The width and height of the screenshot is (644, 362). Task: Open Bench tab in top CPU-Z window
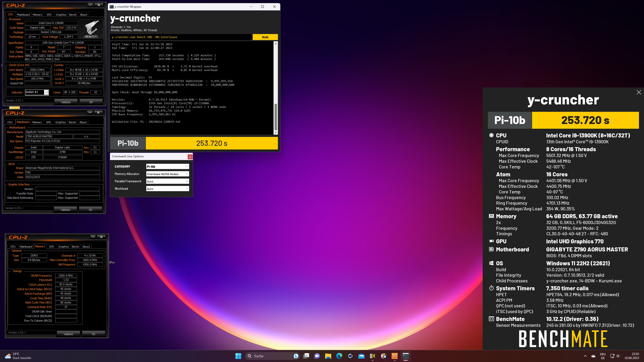73,15
